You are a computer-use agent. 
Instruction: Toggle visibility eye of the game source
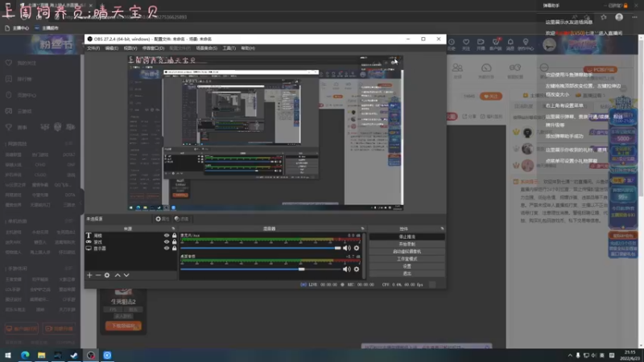(x=167, y=242)
